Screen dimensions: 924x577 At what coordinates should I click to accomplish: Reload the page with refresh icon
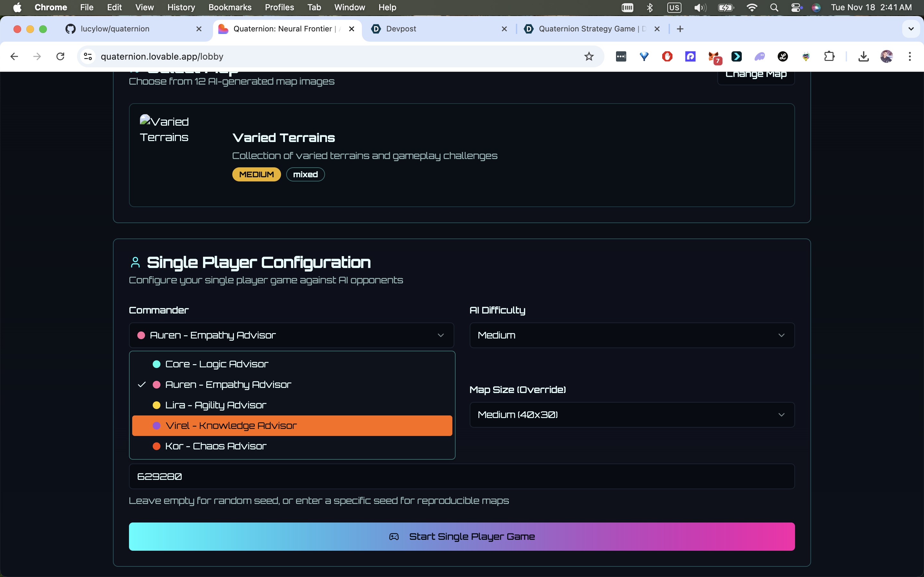click(x=60, y=56)
